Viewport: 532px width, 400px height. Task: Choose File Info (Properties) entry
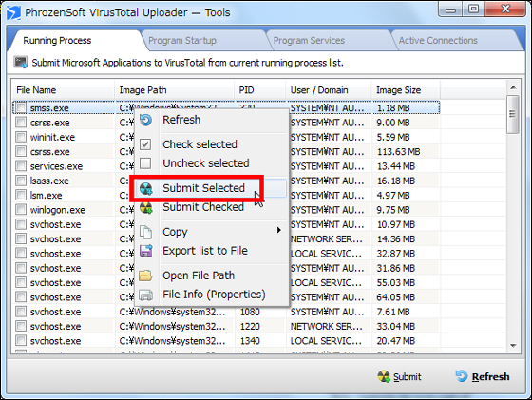click(212, 295)
